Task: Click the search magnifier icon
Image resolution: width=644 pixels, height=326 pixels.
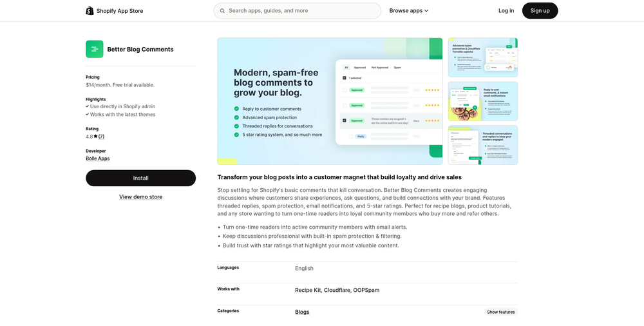Action: coord(222,11)
